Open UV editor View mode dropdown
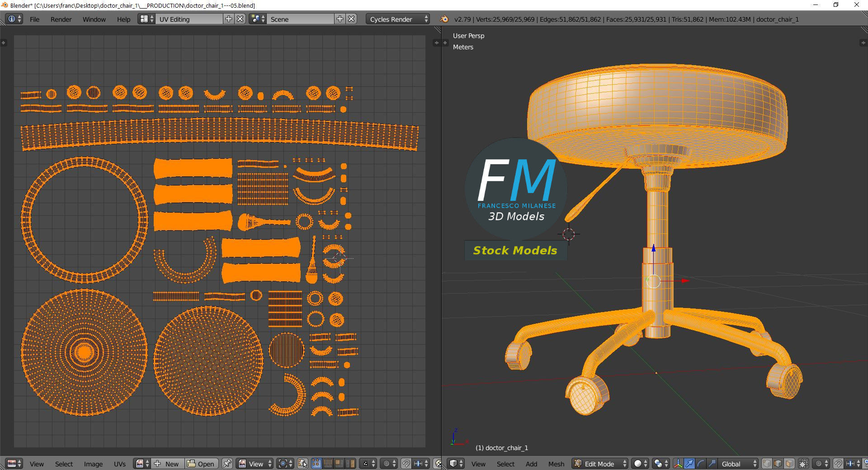Screen dimensions: 868x470 pos(255,464)
